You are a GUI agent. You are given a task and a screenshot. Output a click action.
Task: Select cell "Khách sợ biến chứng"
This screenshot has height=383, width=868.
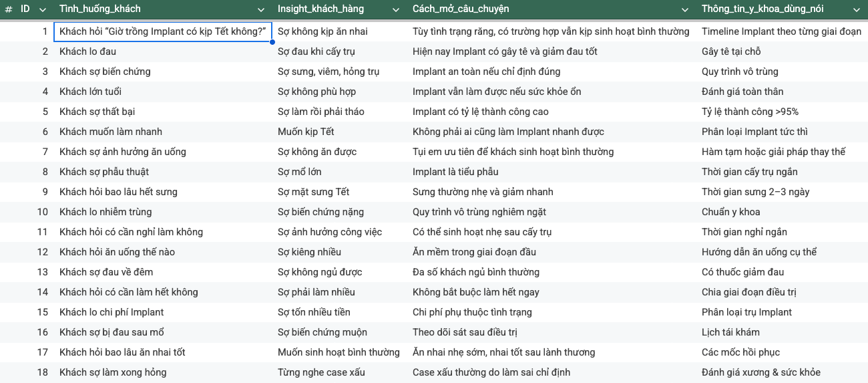point(163,72)
